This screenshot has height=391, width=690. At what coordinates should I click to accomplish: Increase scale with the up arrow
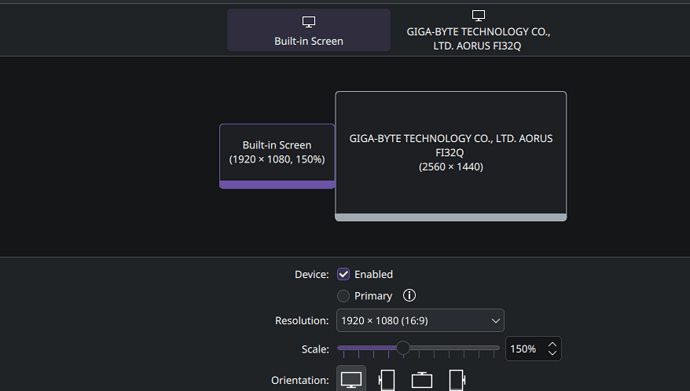552,344
